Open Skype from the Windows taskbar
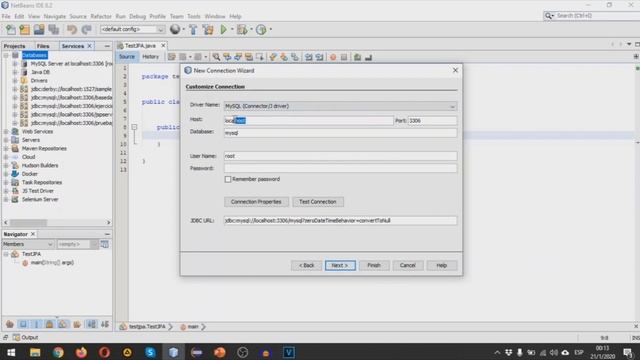 (x=150, y=352)
